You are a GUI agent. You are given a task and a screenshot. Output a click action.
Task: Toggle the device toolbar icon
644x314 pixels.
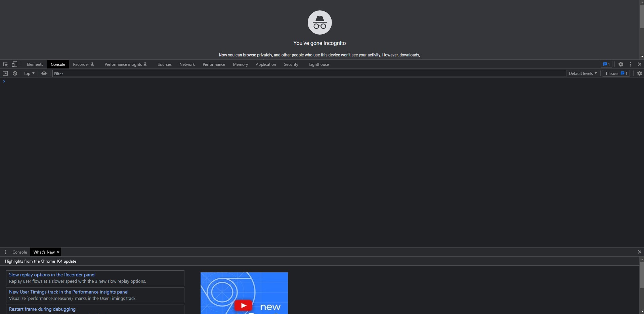click(x=14, y=64)
